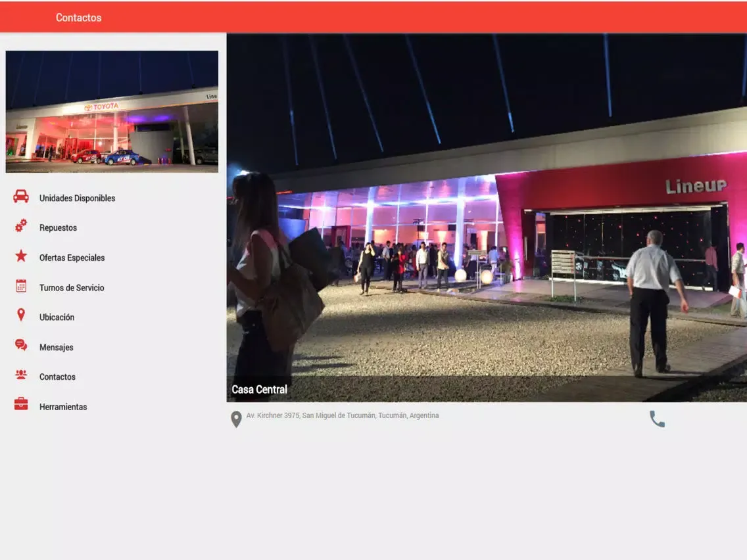Screen dimensions: 747x560
Task: Open Mensajes from the sidebar
Action: point(56,347)
